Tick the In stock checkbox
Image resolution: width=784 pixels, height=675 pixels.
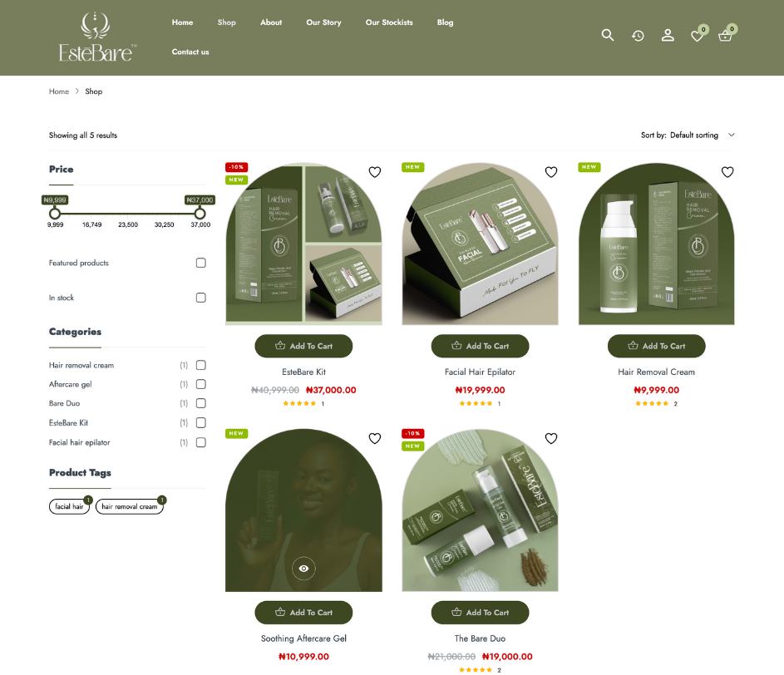200,298
